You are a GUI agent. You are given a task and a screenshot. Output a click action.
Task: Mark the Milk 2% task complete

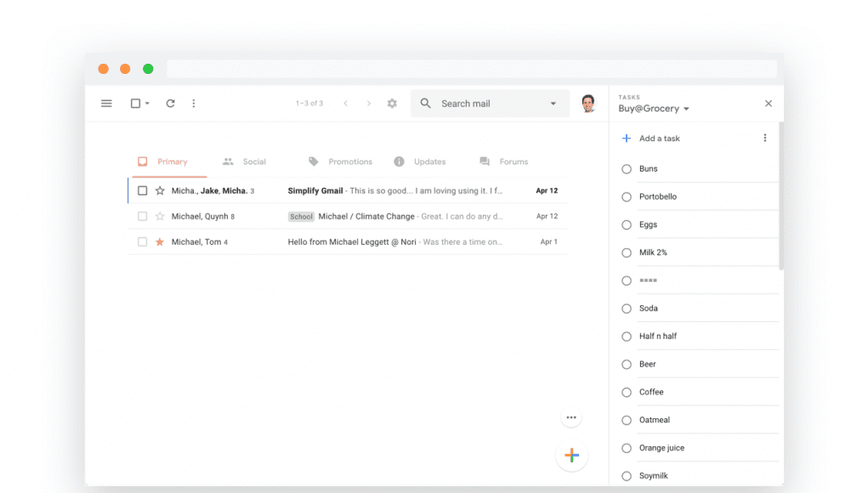[626, 252]
